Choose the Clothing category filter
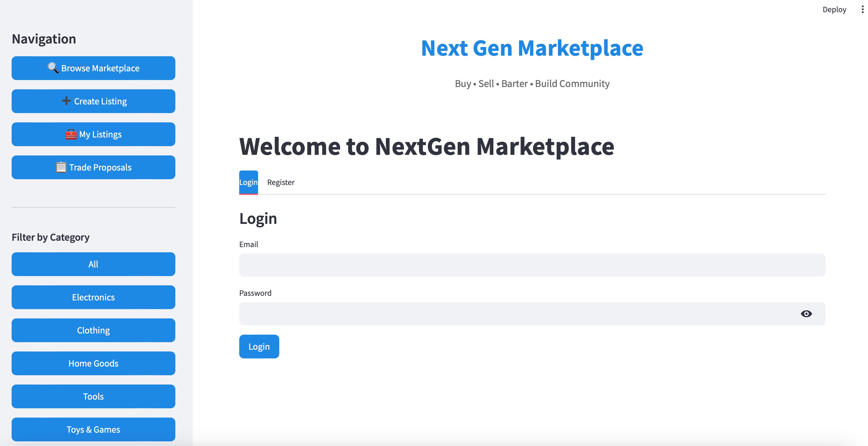Viewport: 868px width, 446px height. coord(93,330)
